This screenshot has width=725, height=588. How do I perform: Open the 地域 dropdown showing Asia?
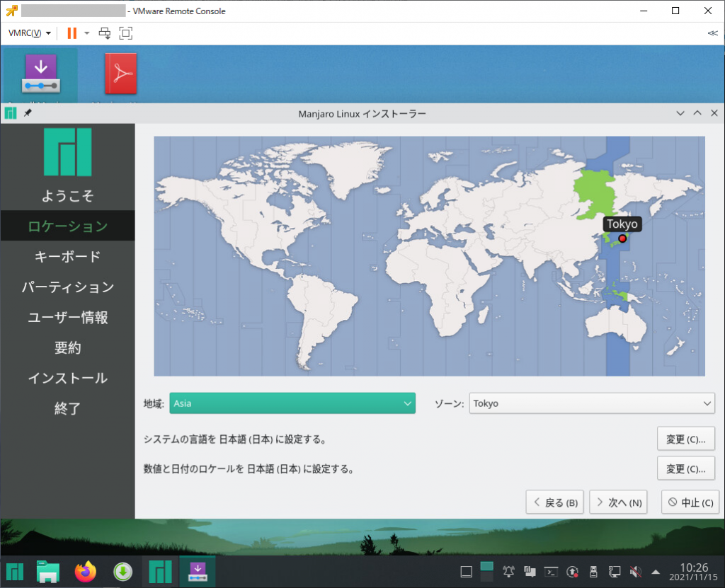[292, 403]
